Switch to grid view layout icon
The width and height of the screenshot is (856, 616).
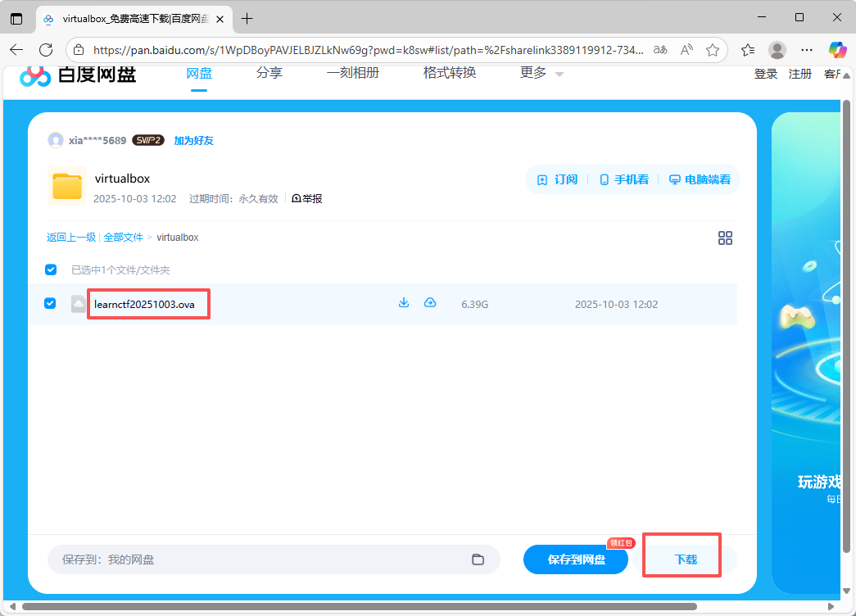[725, 238]
